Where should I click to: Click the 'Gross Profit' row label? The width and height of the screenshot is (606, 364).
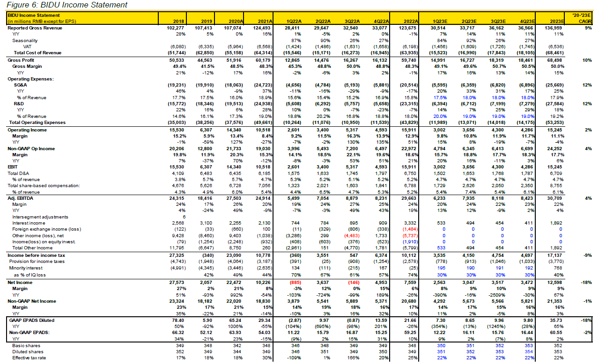coord(21,60)
